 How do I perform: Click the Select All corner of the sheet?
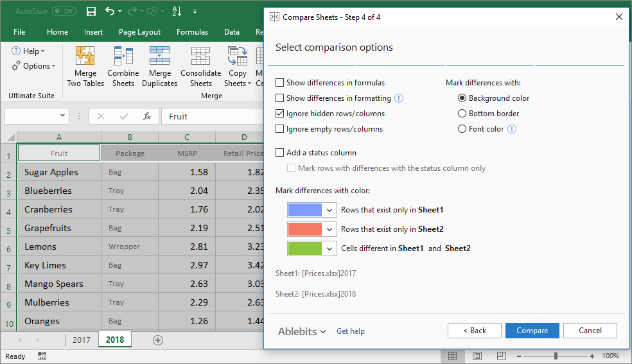point(9,137)
